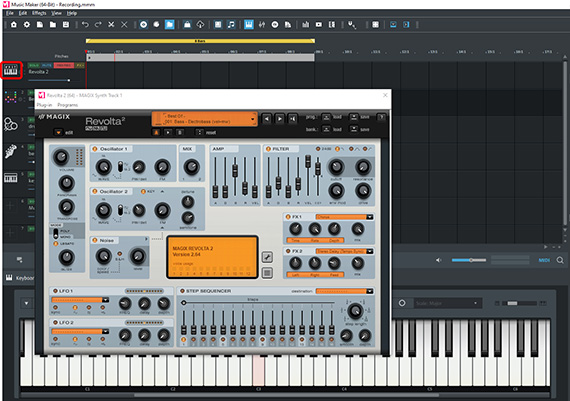Click the colored beat-grid track icon
The height and width of the screenshot is (401, 570).
[x=11, y=97]
